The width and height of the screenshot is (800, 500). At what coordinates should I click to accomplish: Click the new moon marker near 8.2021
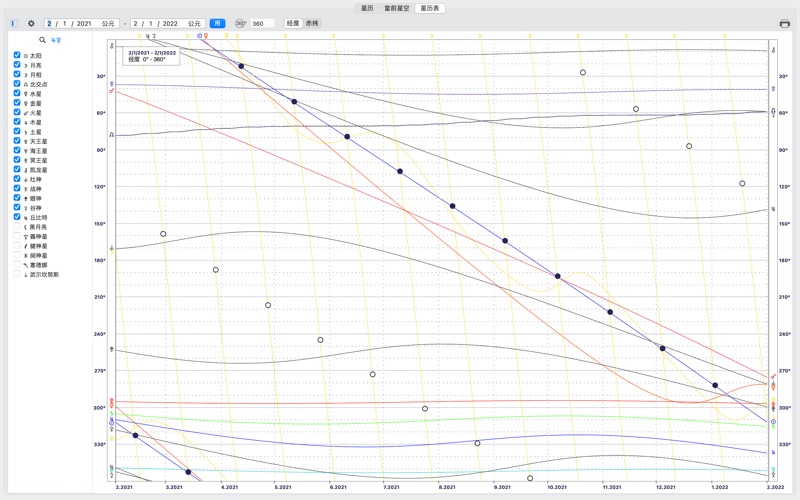point(452,206)
